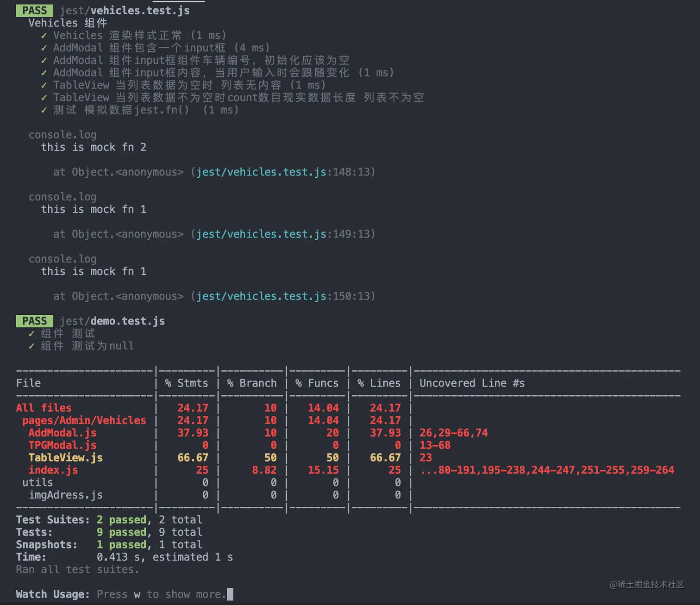Click the '组件 测试为null' test line
Screen dimensions: 700x605
pos(81,346)
